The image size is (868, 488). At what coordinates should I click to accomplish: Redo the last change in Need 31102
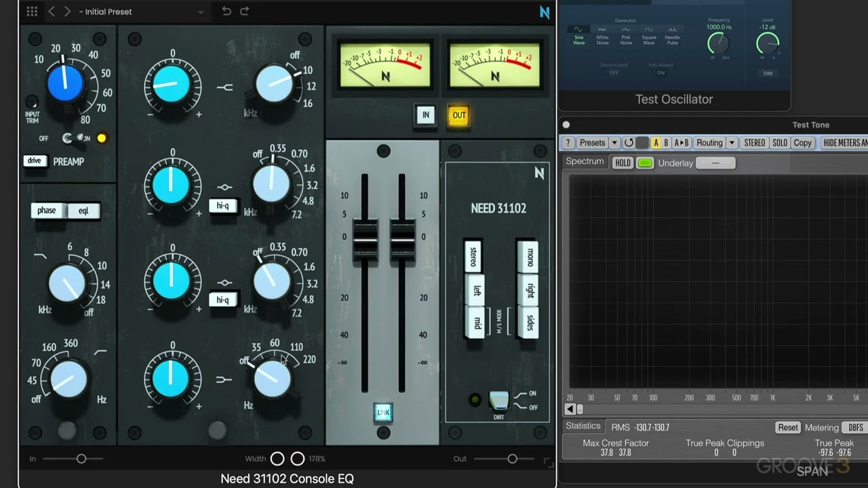244,11
